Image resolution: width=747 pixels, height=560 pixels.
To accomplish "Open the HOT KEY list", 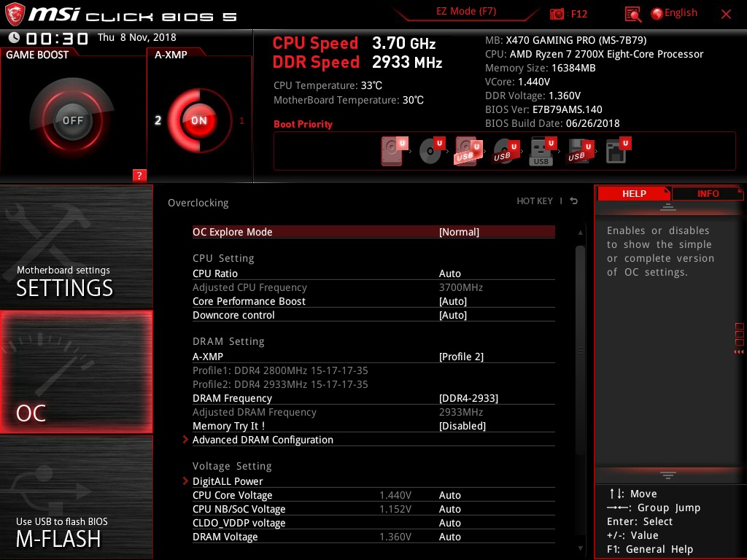I will 535,201.
